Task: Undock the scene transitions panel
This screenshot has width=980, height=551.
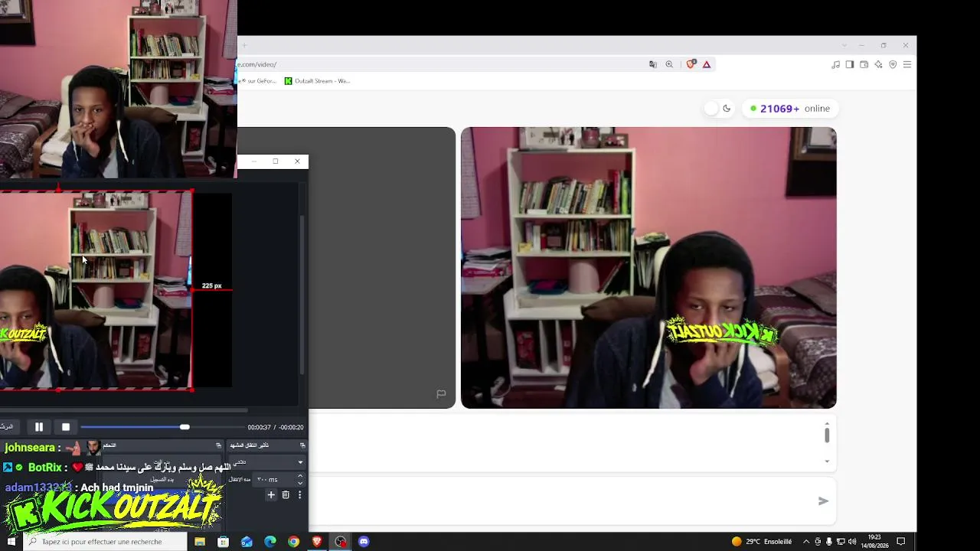Action: coord(302,445)
